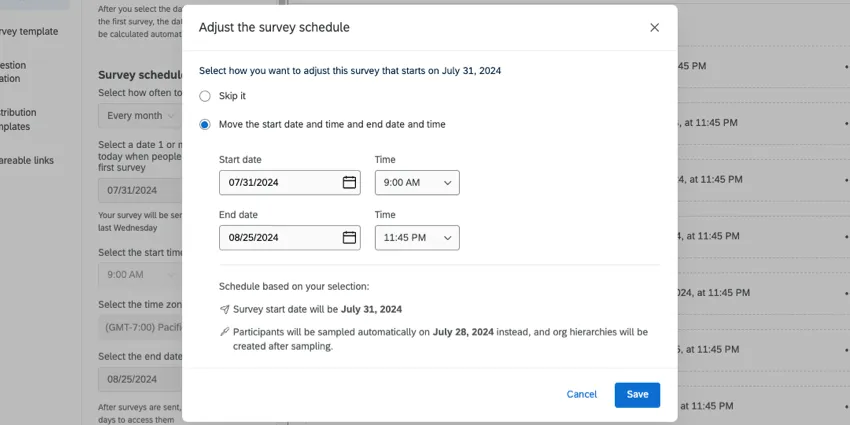Click the sampling dropper icon
The width and height of the screenshot is (850, 425).
pos(225,331)
